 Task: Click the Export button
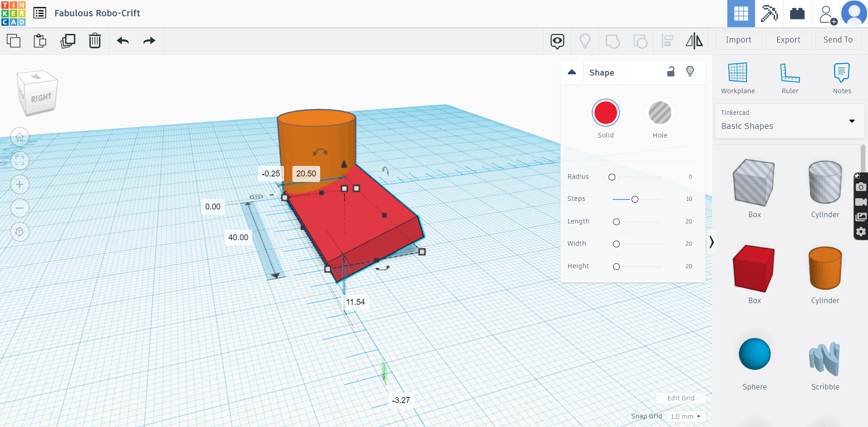pyautogui.click(x=788, y=40)
